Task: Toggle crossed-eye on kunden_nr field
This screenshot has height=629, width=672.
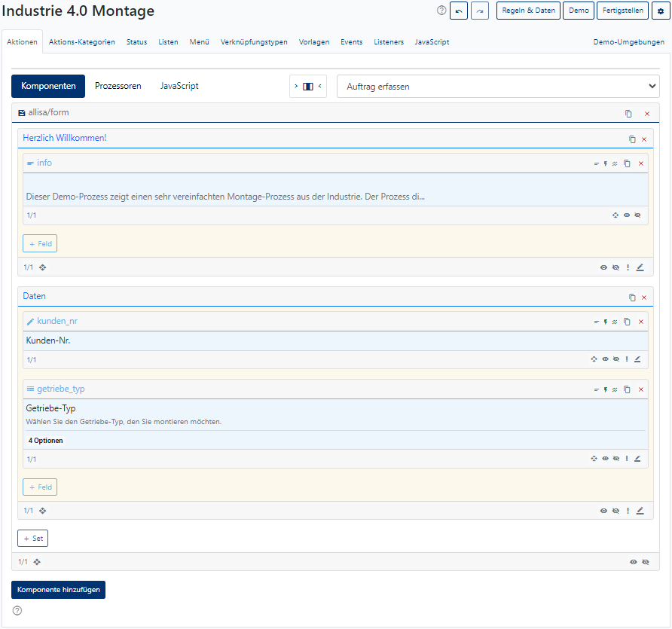Action: coord(615,359)
